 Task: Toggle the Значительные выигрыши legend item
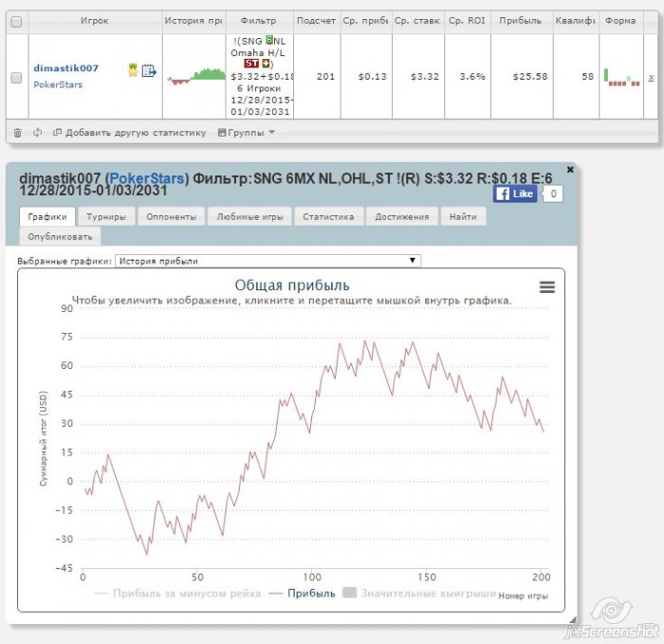click(x=419, y=593)
